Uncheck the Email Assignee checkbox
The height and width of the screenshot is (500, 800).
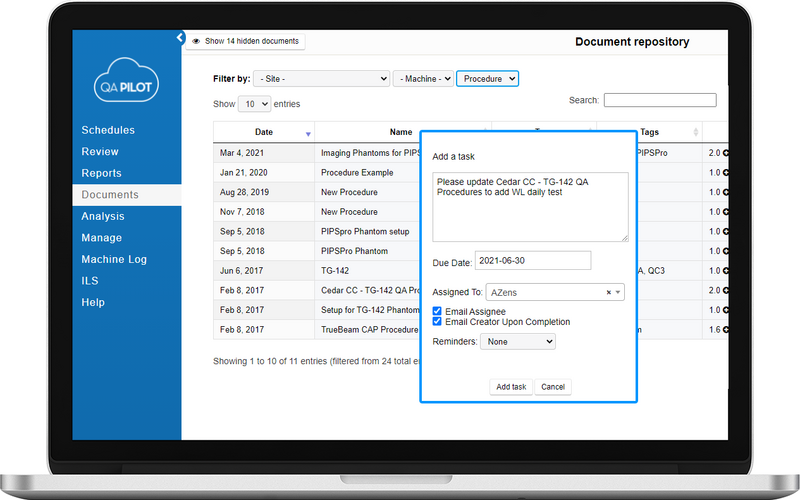point(438,312)
